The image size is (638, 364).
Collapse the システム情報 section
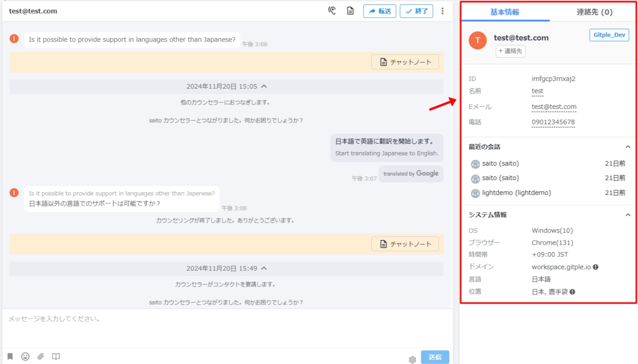pyautogui.click(x=628, y=215)
